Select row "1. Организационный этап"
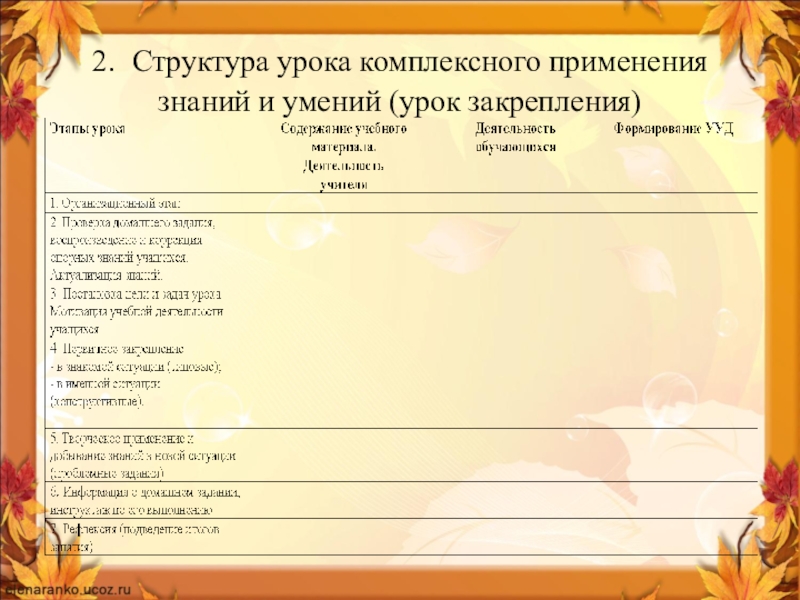 tap(402, 203)
